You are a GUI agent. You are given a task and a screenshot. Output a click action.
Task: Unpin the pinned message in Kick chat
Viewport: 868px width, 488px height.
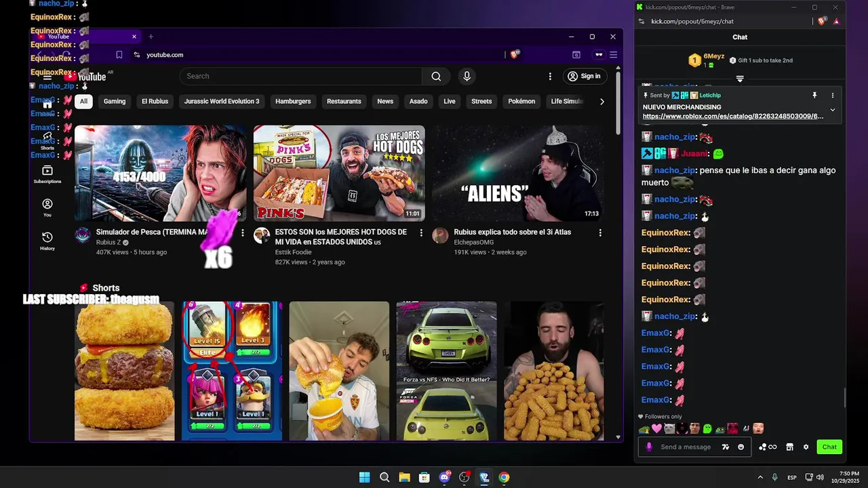pyautogui.click(x=814, y=96)
